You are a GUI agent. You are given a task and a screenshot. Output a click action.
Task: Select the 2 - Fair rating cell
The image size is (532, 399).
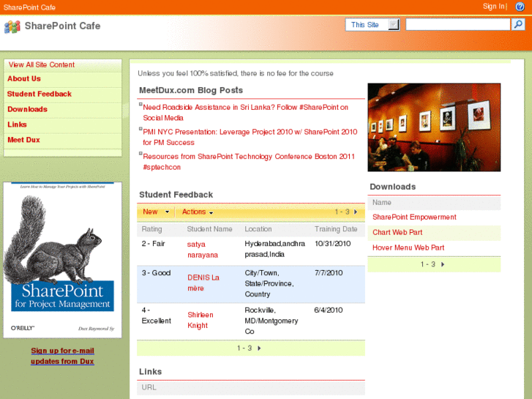coord(154,244)
